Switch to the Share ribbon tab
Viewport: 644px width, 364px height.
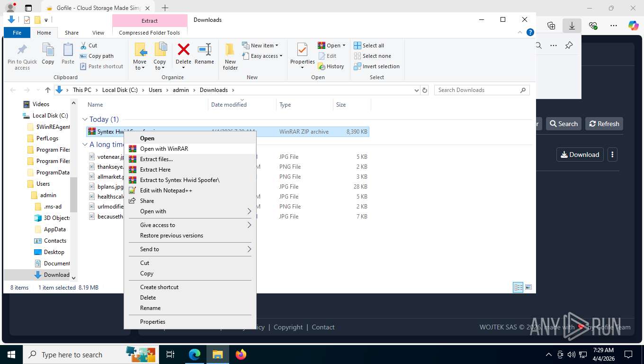pos(72,33)
